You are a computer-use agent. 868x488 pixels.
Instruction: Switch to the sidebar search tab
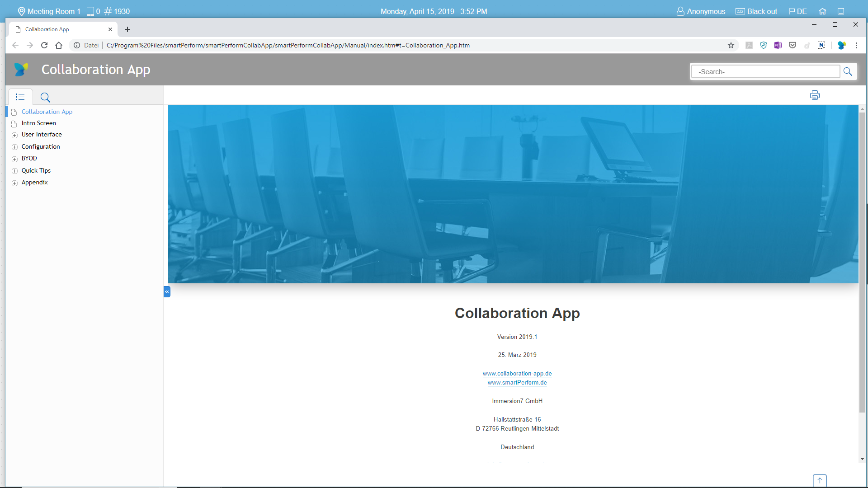pos(45,97)
